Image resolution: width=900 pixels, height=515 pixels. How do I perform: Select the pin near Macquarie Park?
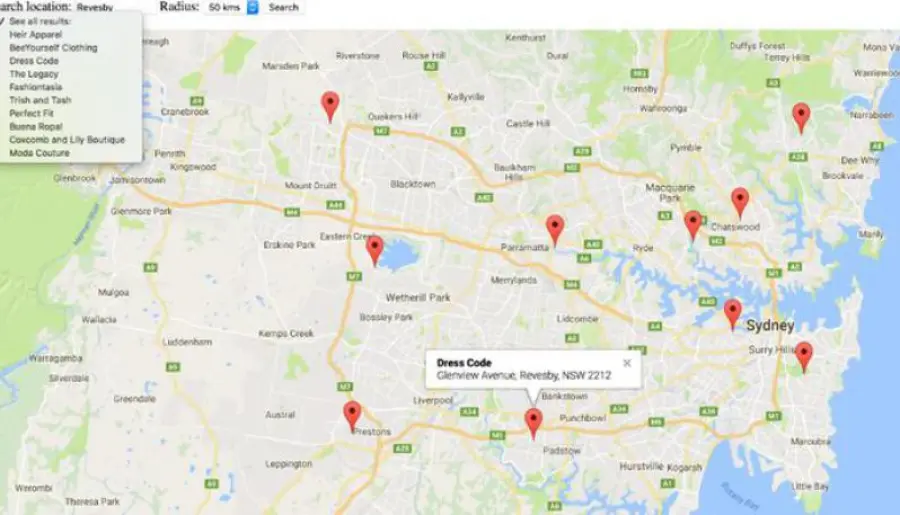693,226
